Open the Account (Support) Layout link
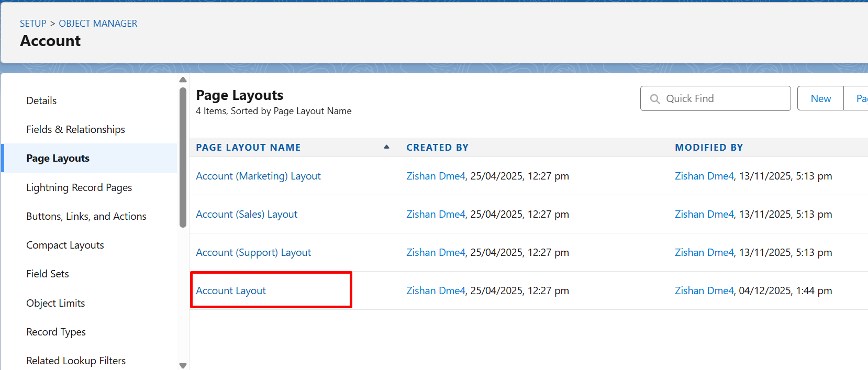 click(x=253, y=252)
